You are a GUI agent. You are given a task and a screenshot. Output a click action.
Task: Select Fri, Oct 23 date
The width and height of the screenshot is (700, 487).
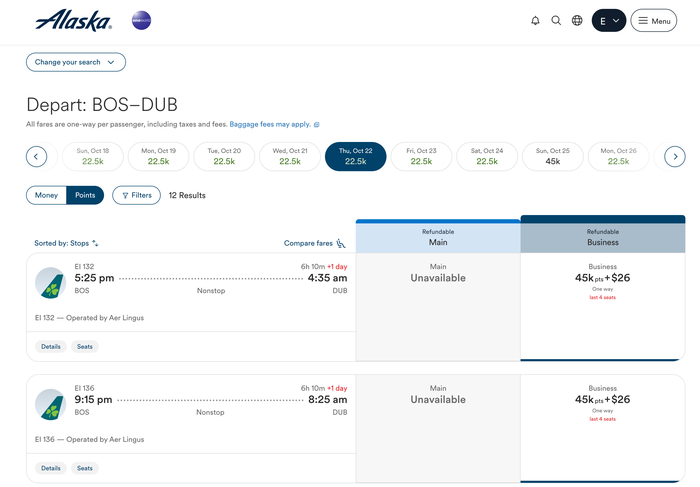[421, 157]
